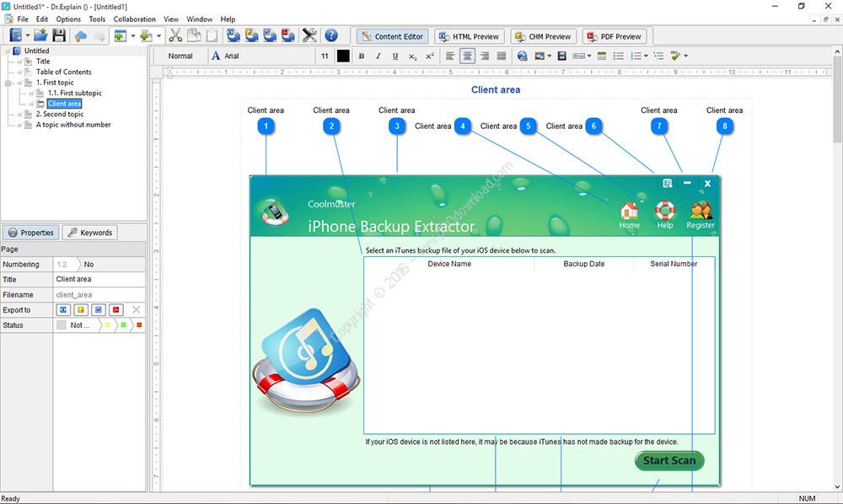The width and height of the screenshot is (843, 504).
Task: Upload project to cloud with blue cloud icon
Action: [81, 36]
